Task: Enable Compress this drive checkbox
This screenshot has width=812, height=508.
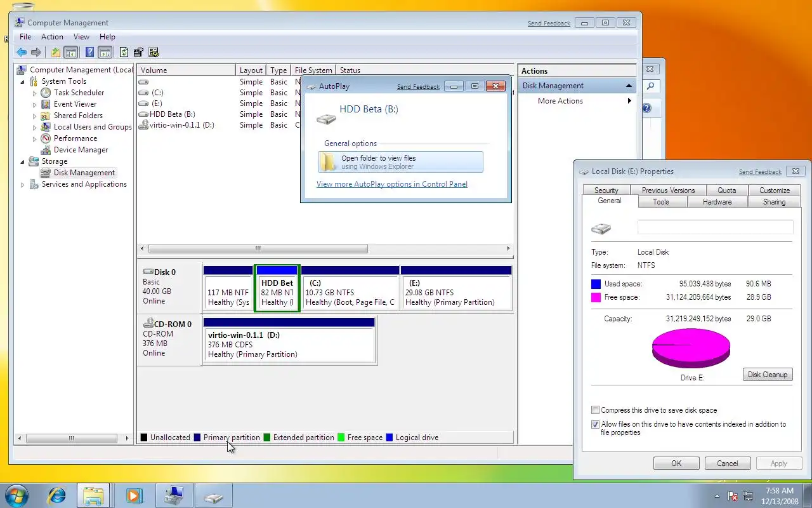Action: [x=595, y=410]
